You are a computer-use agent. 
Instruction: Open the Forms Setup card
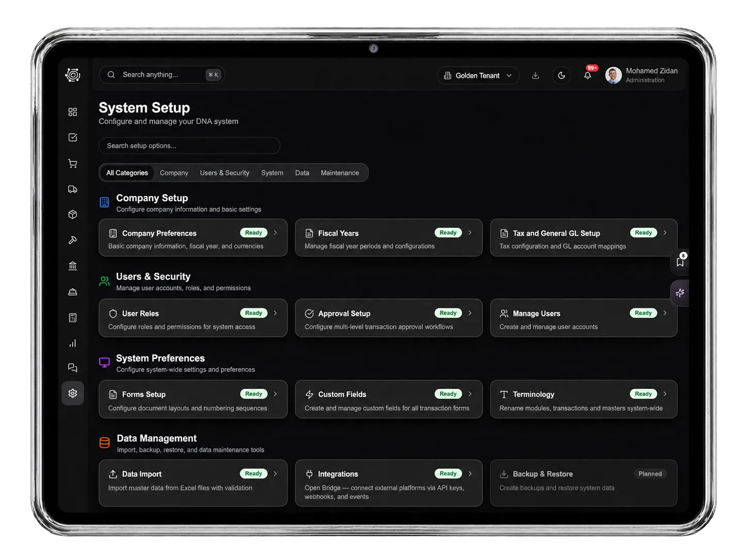click(193, 399)
